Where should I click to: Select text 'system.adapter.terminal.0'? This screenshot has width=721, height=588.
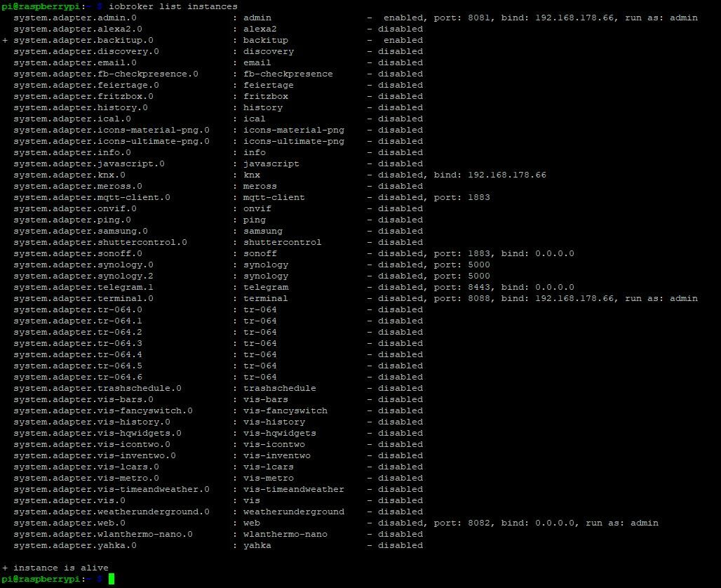pos(83,298)
